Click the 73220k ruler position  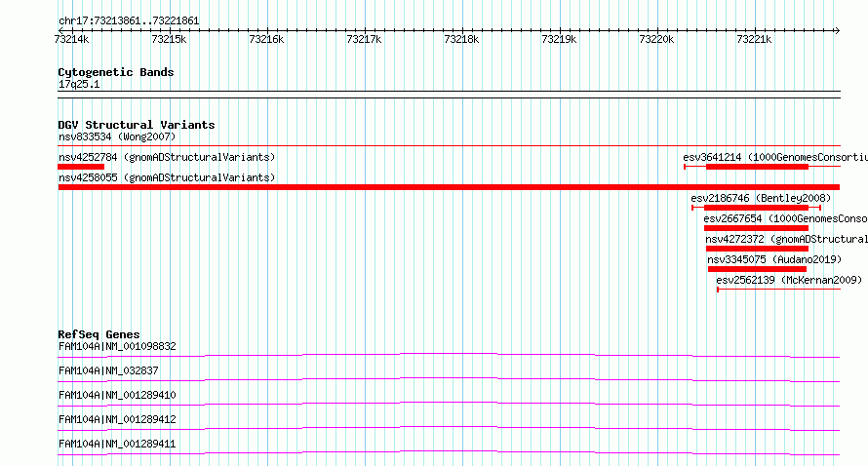[x=656, y=39]
